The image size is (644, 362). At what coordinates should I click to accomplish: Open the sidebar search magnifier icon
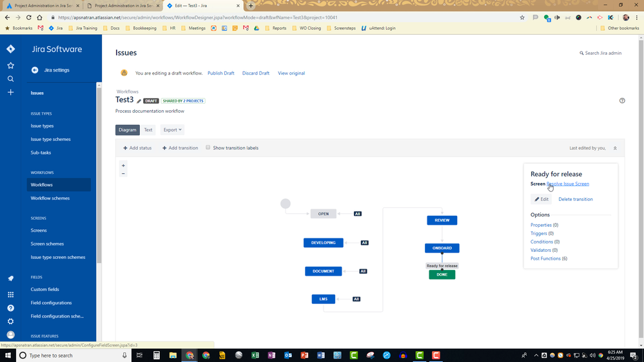coord(11,79)
